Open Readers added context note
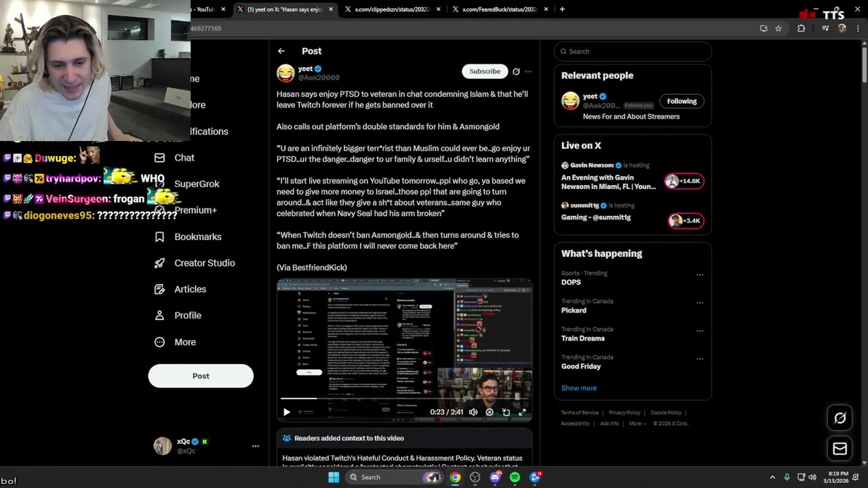 (404, 439)
